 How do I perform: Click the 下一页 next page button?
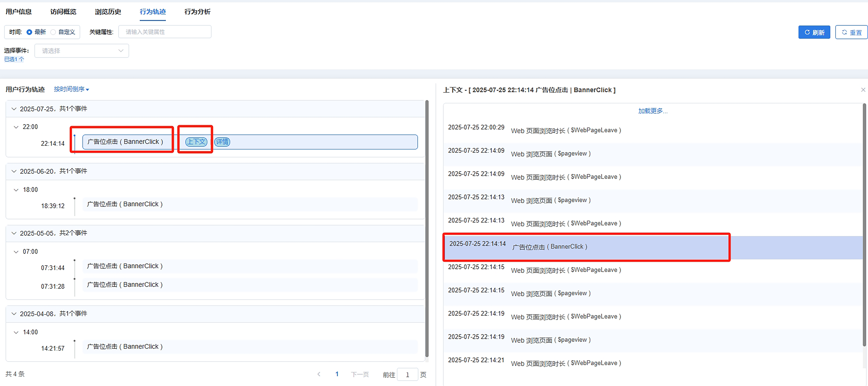click(x=360, y=375)
